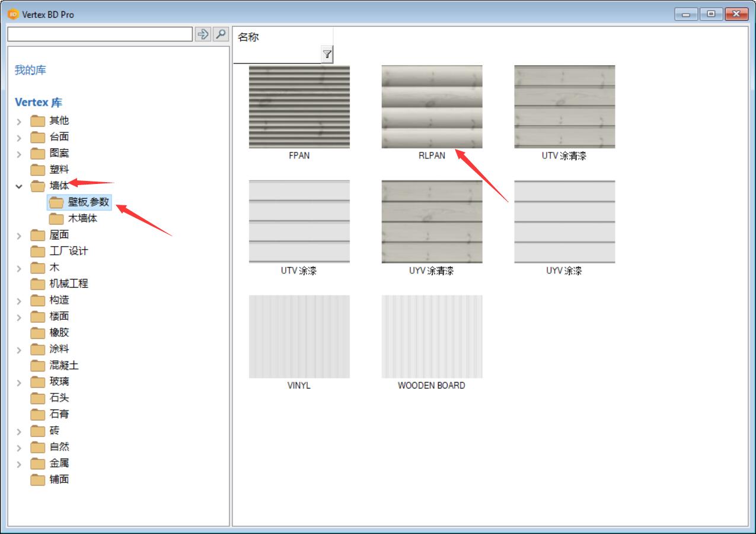Expand the 台面 folder
This screenshot has width=756, height=534.
[19, 138]
